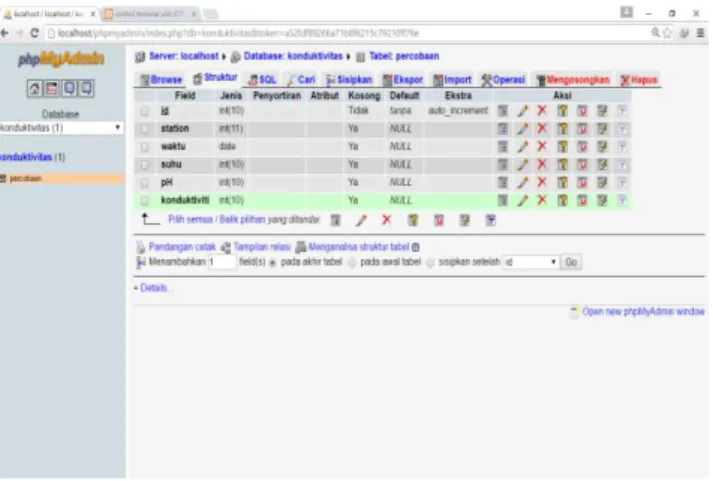The height and width of the screenshot is (481, 713).
Task: Open the Cari tab
Action: coord(301,80)
